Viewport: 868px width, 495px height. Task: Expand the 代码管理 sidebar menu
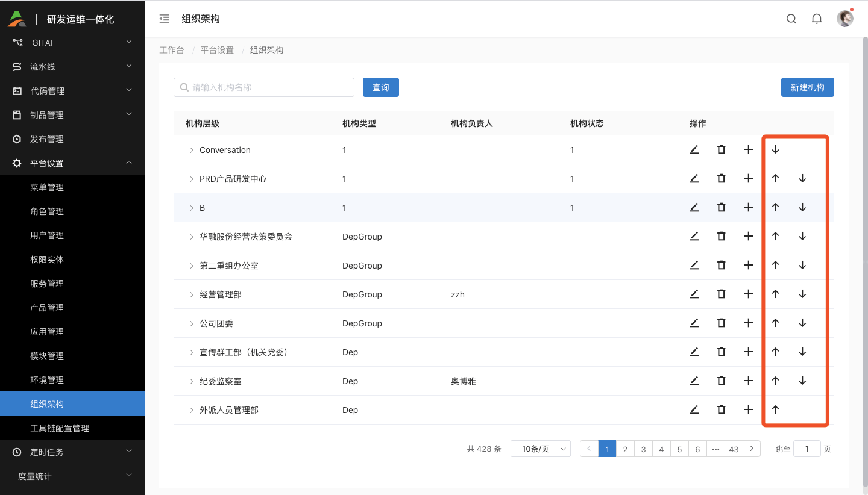coord(72,91)
